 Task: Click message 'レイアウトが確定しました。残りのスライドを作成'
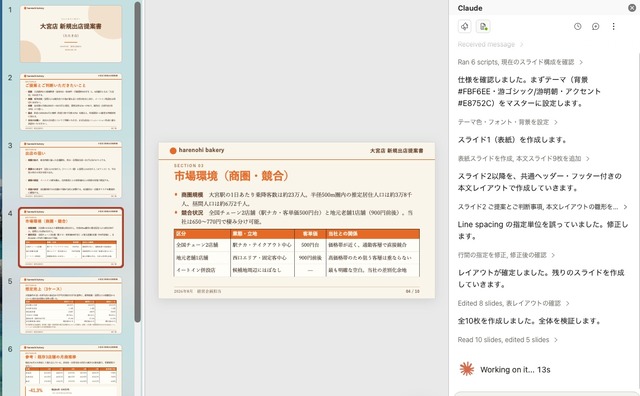click(541, 279)
